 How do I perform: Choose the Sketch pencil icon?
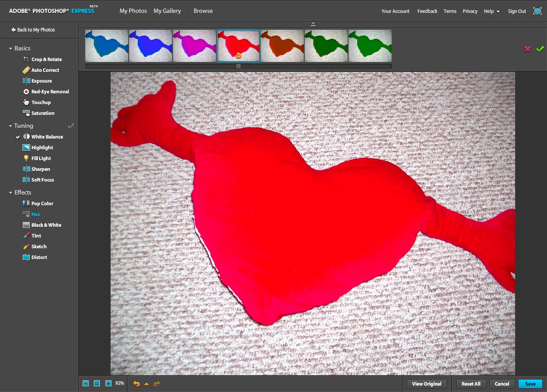(26, 247)
